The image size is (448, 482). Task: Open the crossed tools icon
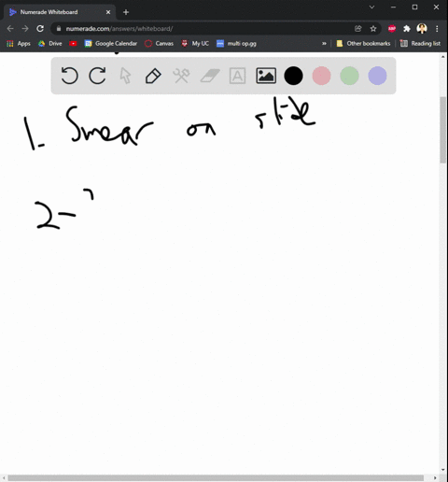(x=181, y=76)
